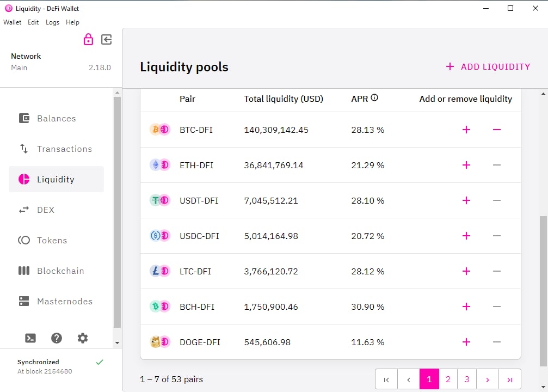Click the exit wallet arrow icon
Viewport: 548px width, 392px height.
[x=107, y=39]
